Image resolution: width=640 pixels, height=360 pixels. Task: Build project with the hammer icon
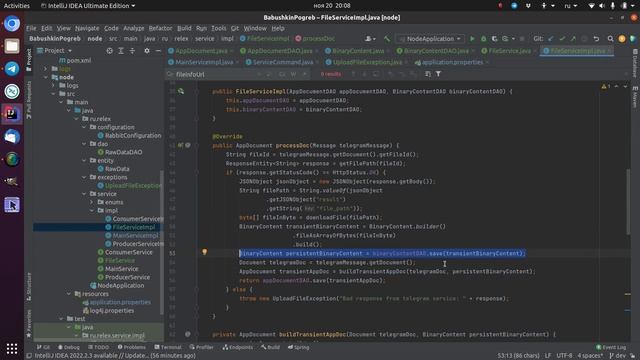tap(387, 39)
